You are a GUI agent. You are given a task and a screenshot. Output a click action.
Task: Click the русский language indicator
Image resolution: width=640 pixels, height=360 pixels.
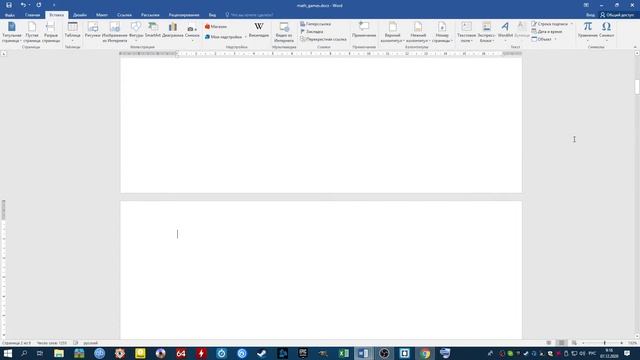[90, 343]
